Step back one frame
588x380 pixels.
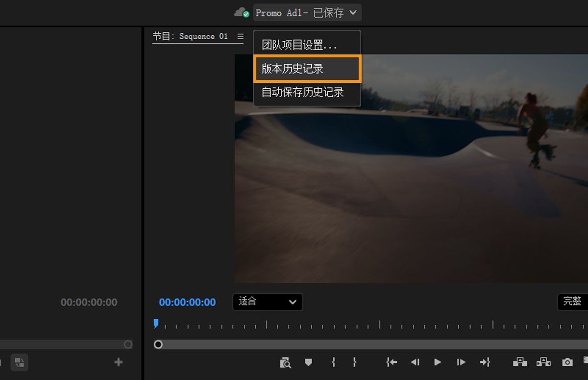pos(415,362)
